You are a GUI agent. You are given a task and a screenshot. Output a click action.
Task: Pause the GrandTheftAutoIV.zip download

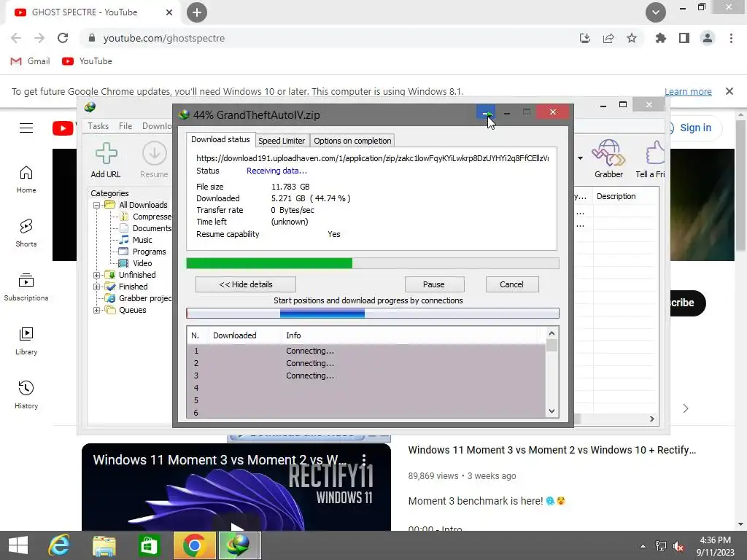click(434, 284)
